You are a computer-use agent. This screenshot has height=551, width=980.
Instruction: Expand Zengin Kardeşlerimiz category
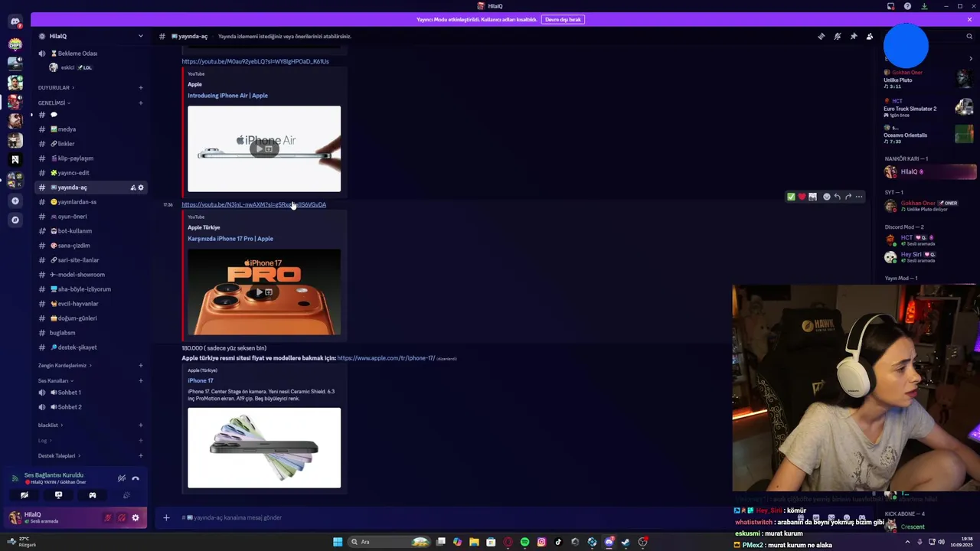64,366
